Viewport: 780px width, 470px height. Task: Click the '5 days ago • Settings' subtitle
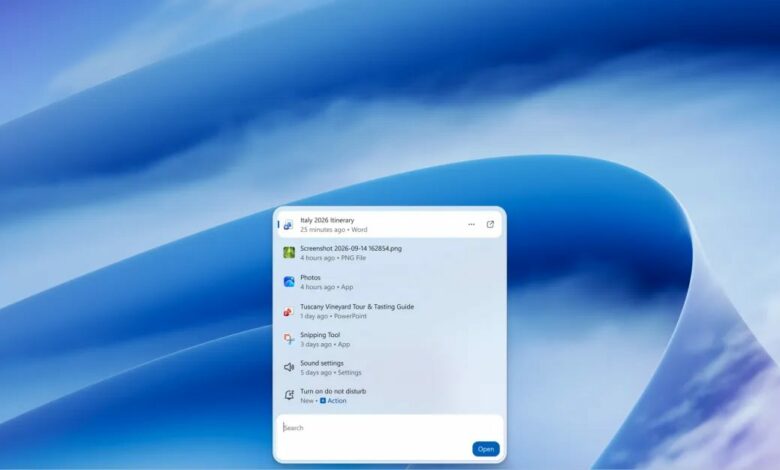[330, 373]
